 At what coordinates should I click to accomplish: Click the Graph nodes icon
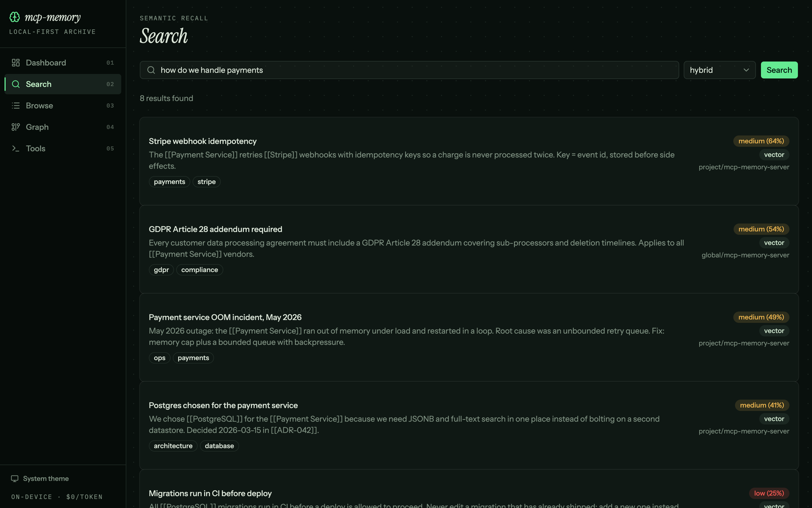[x=16, y=127]
